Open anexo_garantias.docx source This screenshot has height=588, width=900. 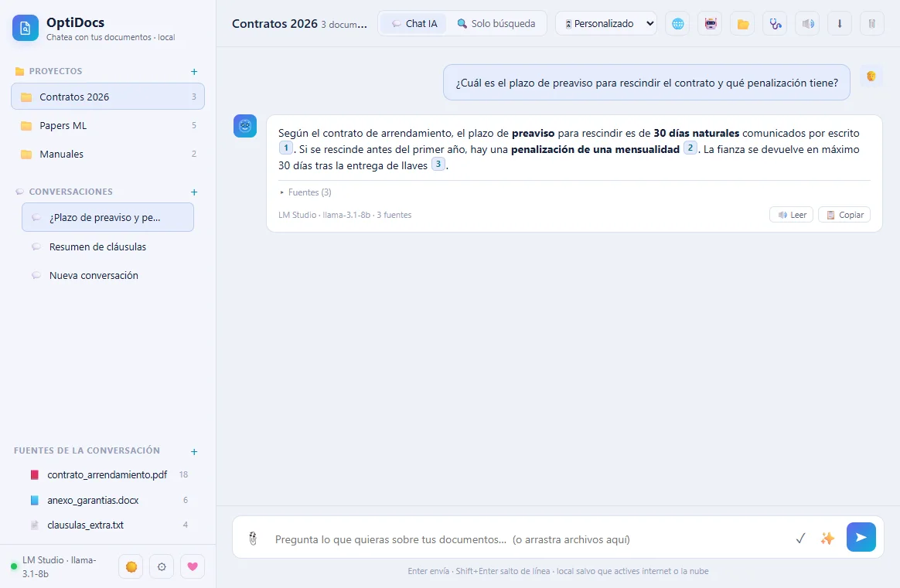108,500
